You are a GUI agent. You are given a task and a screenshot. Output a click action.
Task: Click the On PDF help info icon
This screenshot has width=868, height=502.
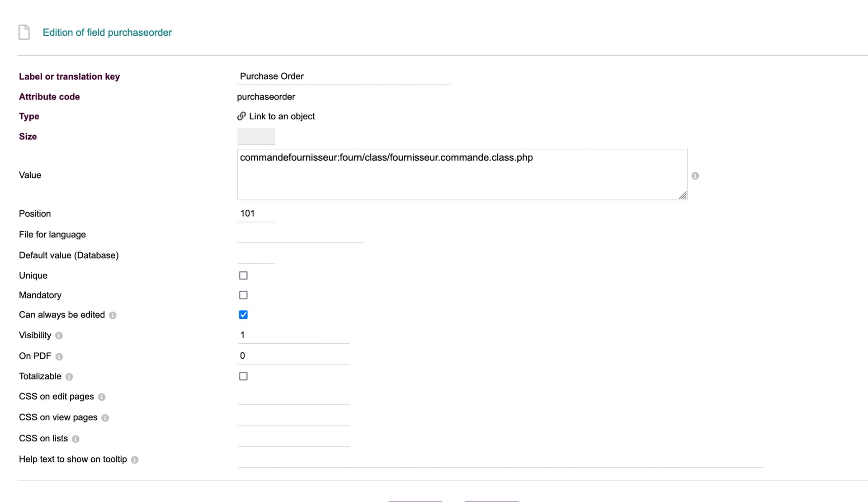click(x=59, y=356)
